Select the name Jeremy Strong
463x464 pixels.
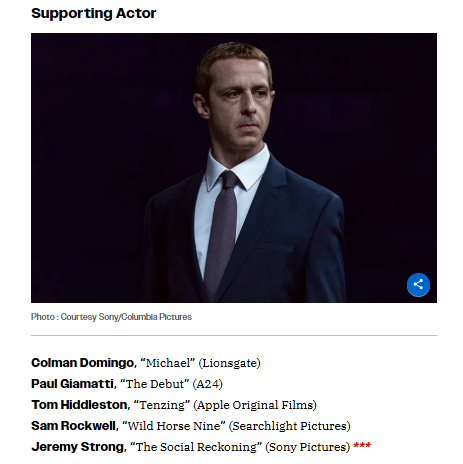[x=77, y=447]
